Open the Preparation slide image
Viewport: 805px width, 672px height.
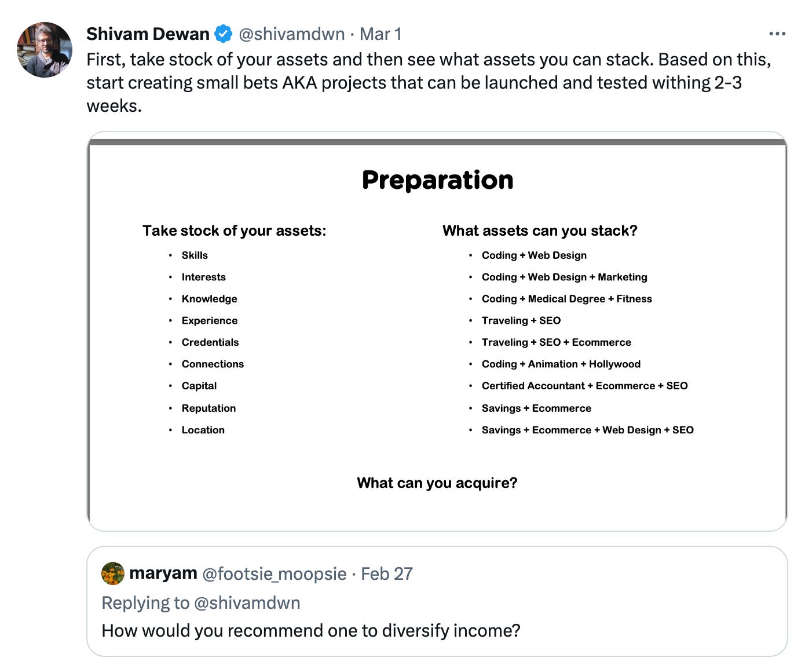point(437,331)
